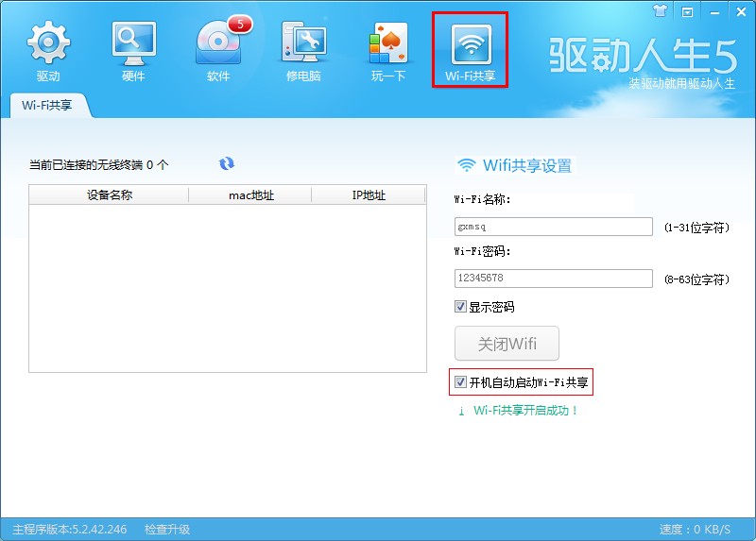The height and width of the screenshot is (541, 756).
Task: Switch to the Wi-Fi共享 tab
Action: pos(47,105)
